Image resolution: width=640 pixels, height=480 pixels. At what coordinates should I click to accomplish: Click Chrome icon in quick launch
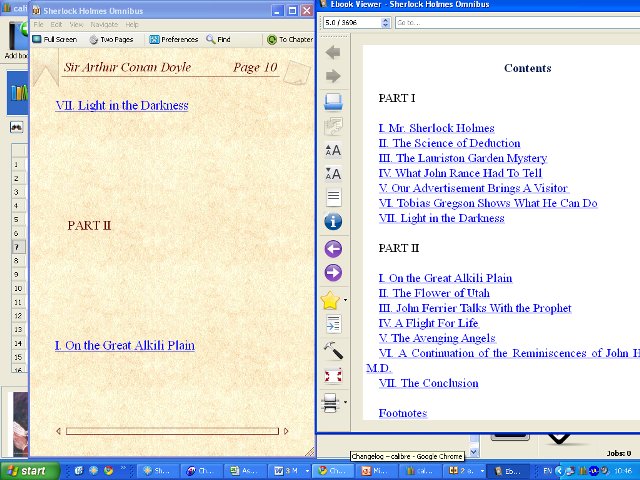tap(108, 471)
